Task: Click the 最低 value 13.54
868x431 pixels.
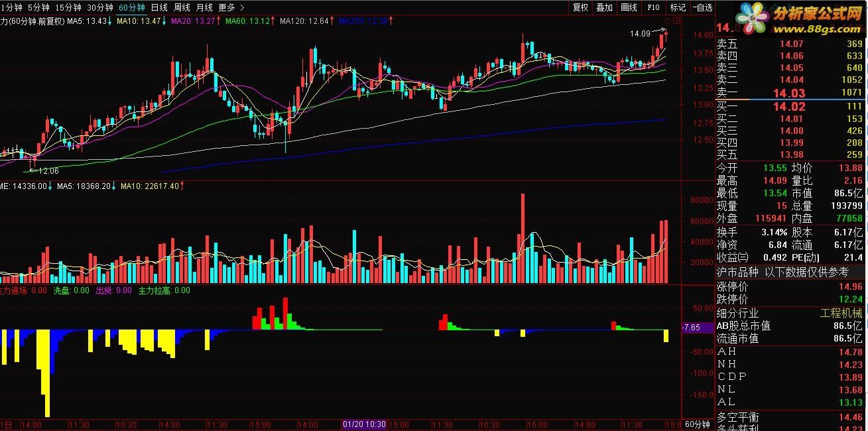Action: pyautogui.click(x=775, y=194)
